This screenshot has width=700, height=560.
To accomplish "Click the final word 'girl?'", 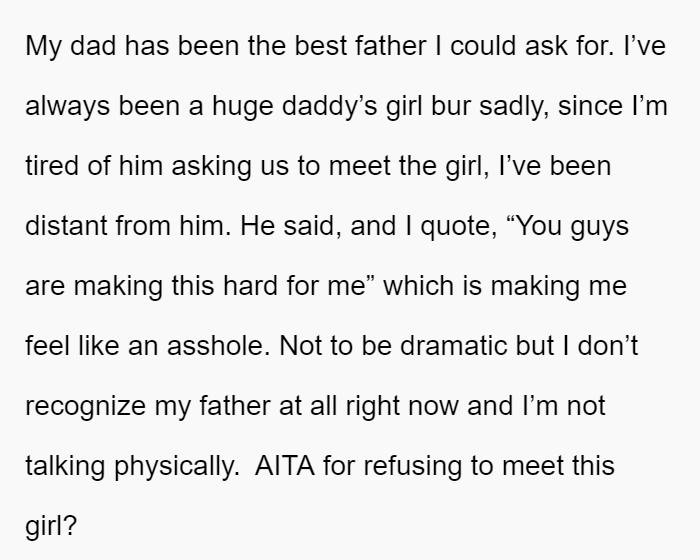I will tap(51, 526).
